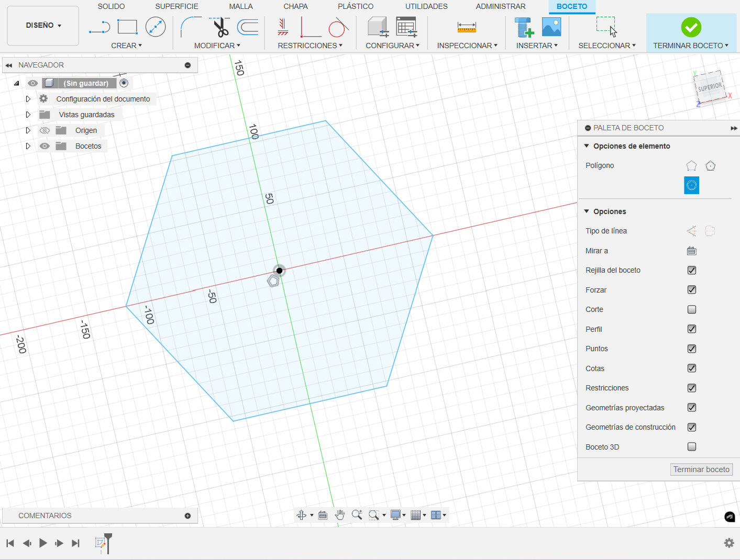Click the Mirar a (Look at) icon in palette
Screen dimensions: 740x560
pos(691,251)
